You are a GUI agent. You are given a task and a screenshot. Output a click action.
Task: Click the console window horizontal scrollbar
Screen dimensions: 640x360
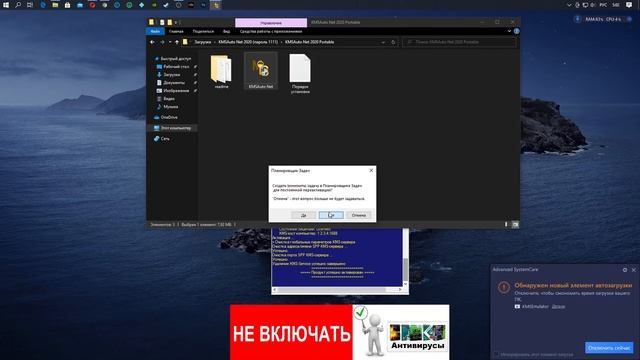[x=337, y=290]
